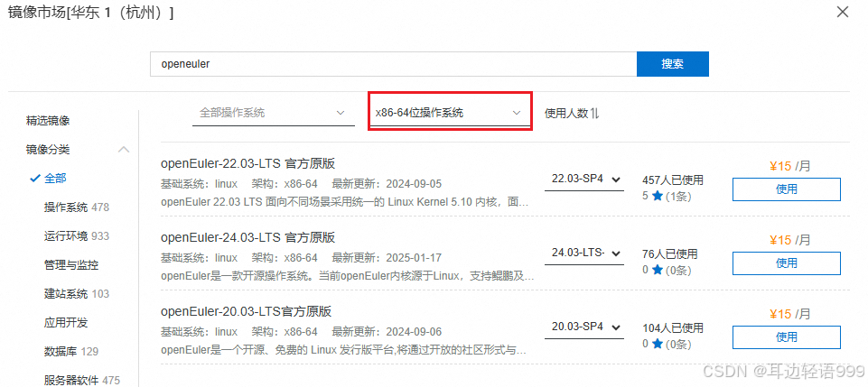Click the 76人已使用 text
This screenshot has height=387, width=868.
670,254
